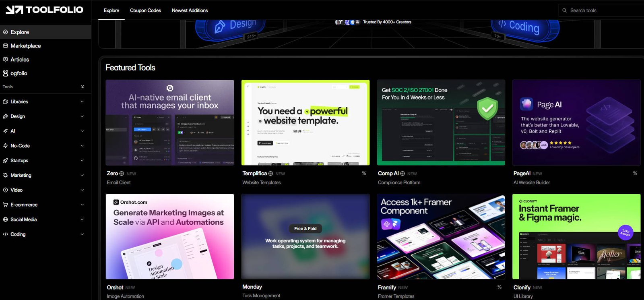Click the Design banner button
Image resolution: width=644 pixels, height=300 pixels.
pyautogui.click(x=230, y=29)
